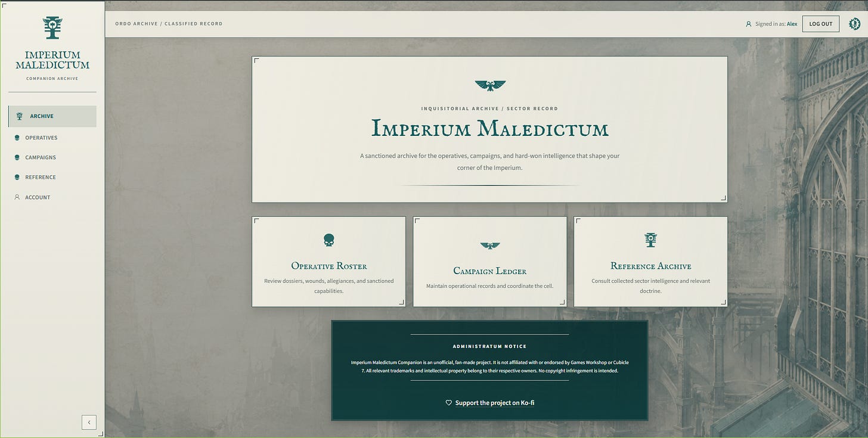Select Reference in the sidebar
Viewport: 868px width, 438px height.
(52, 177)
